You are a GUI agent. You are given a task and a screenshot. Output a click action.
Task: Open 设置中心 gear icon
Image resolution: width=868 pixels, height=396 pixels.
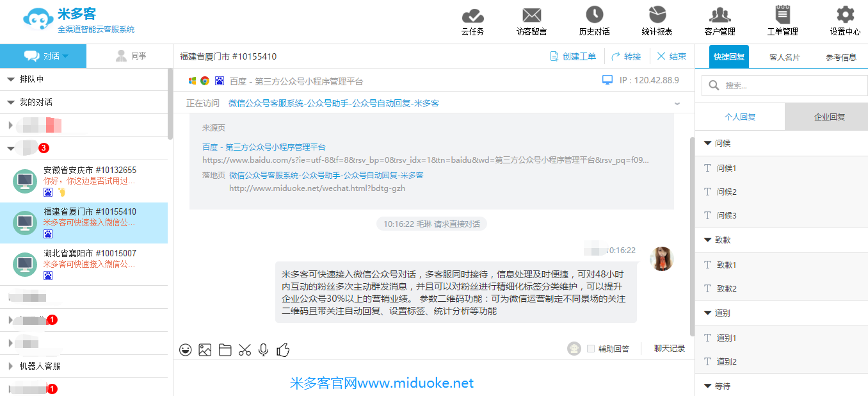845,15
